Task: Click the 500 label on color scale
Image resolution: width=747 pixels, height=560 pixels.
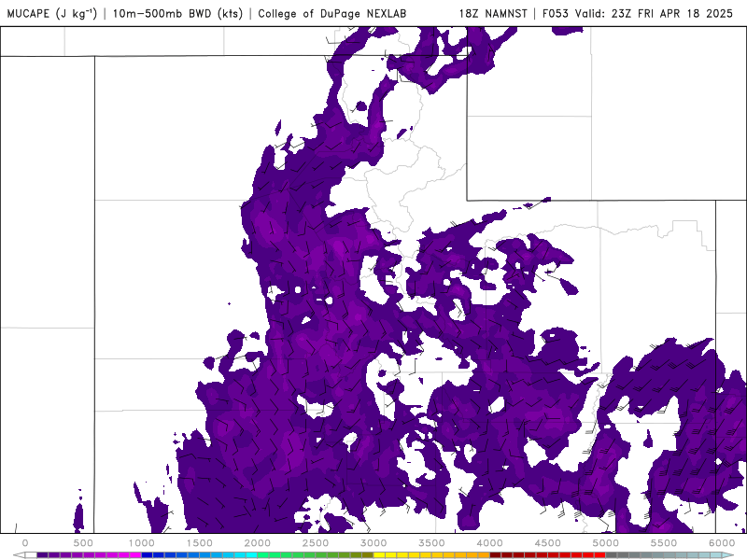Action: pos(83,543)
